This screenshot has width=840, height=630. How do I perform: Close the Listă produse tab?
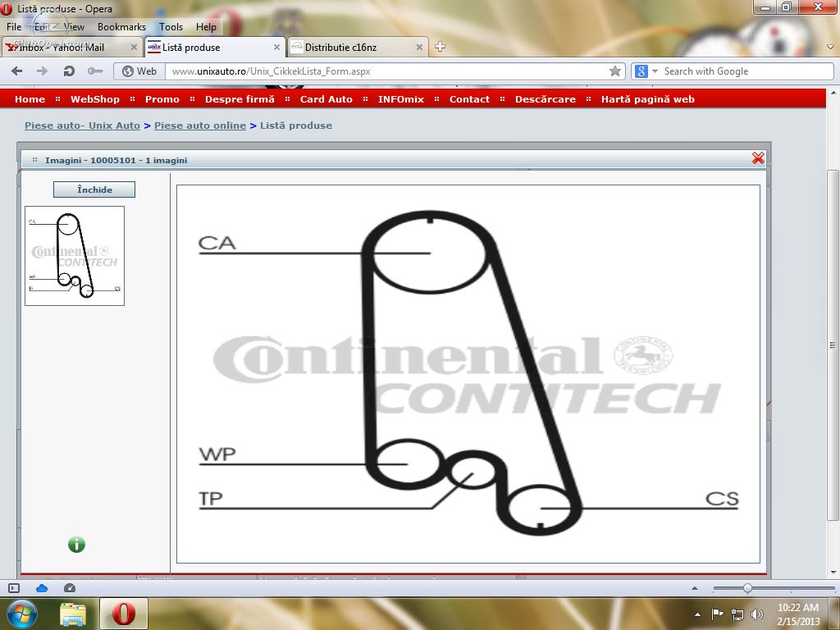point(276,47)
